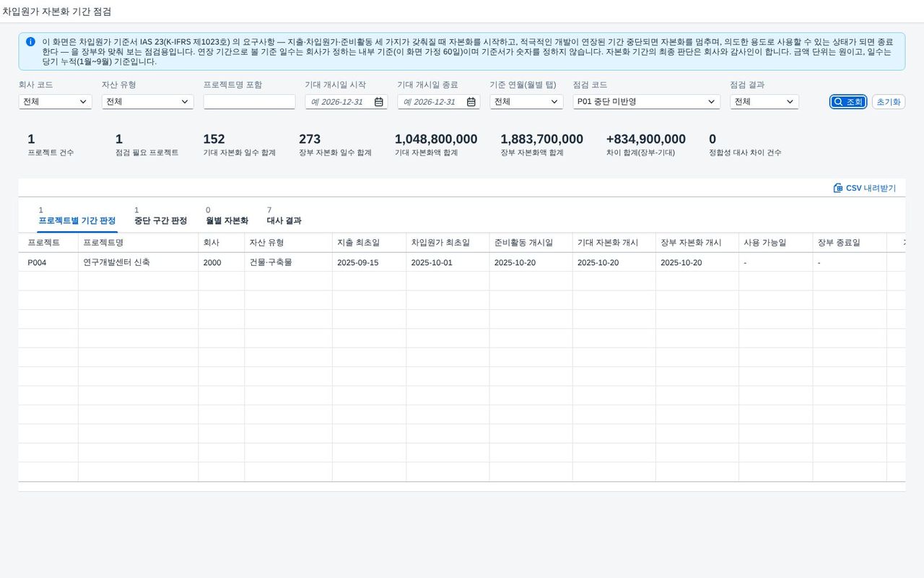Click the 자산 유형 column header
Screen dimensions: 924x578
click(288, 243)
